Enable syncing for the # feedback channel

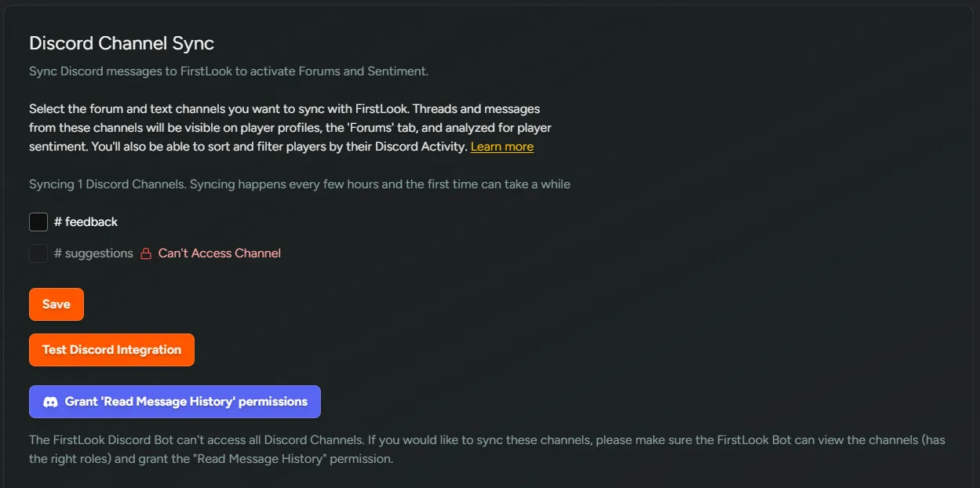point(38,221)
